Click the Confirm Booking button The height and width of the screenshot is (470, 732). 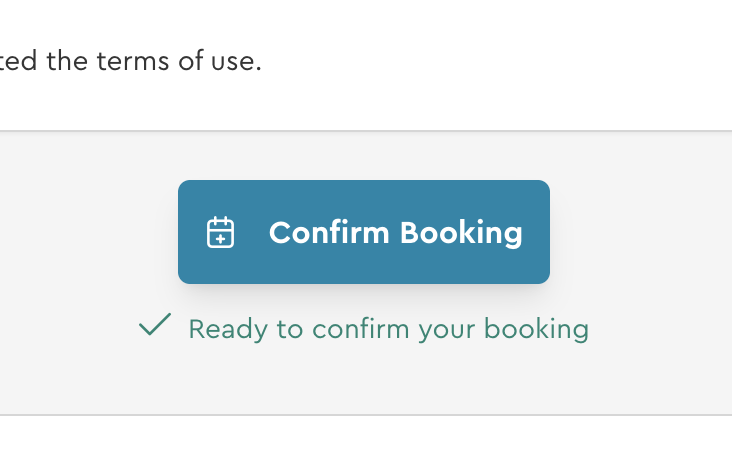click(x=364, y=232)
